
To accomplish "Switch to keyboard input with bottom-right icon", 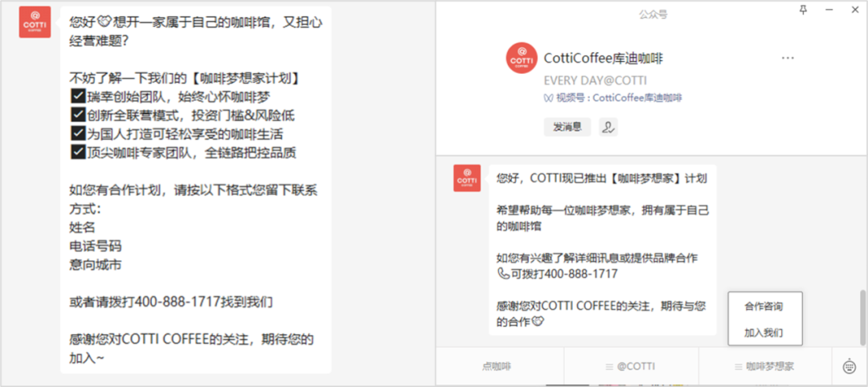I will tap(850, 366).
